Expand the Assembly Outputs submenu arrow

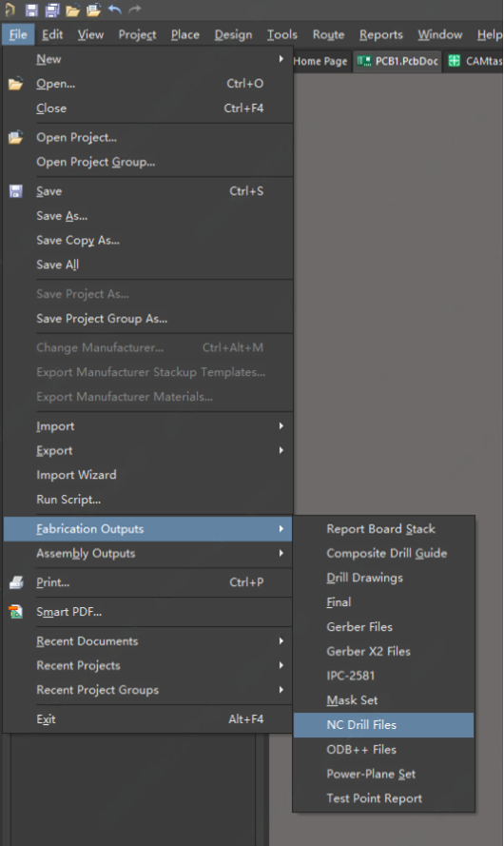(281, 553)
